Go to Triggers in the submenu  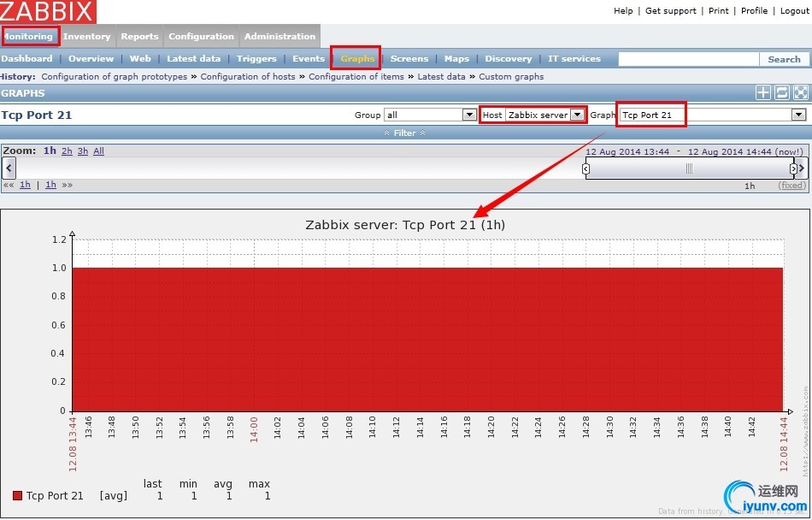[256, 58]
